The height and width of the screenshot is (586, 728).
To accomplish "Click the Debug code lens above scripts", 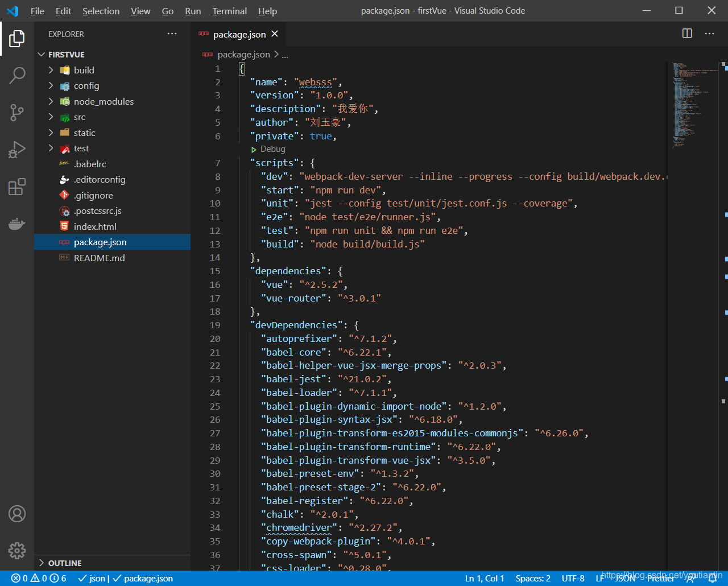I will (268, 149).
